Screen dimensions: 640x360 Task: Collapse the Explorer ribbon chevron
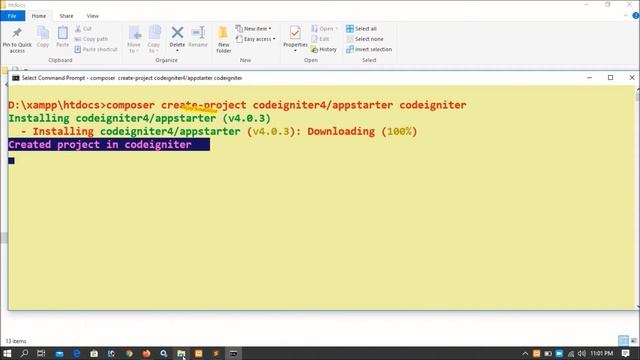point(626,16)
